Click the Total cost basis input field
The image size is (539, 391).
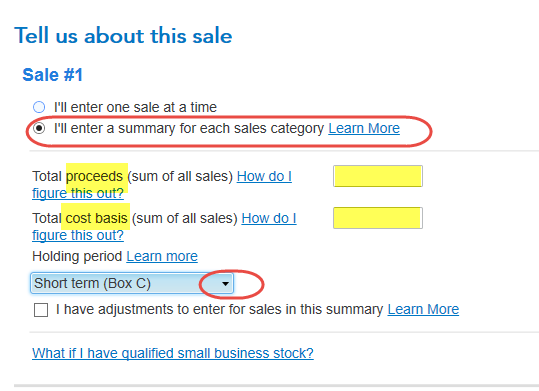(x=378, y=218)
